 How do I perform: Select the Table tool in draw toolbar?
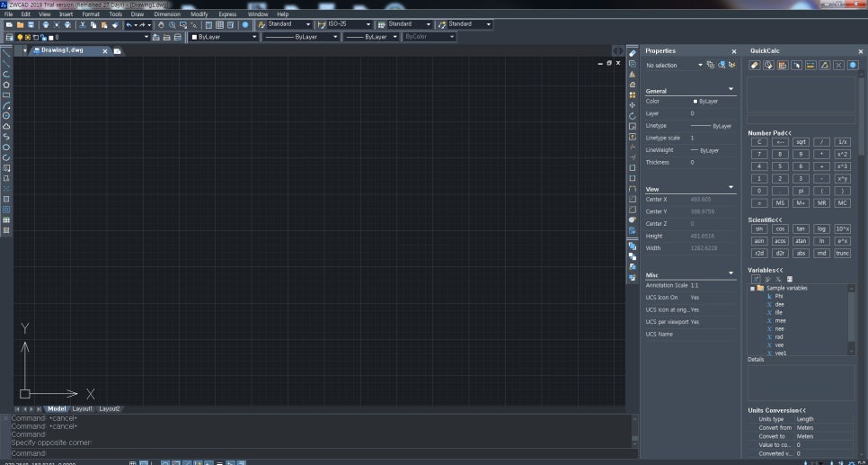[6, 220]
